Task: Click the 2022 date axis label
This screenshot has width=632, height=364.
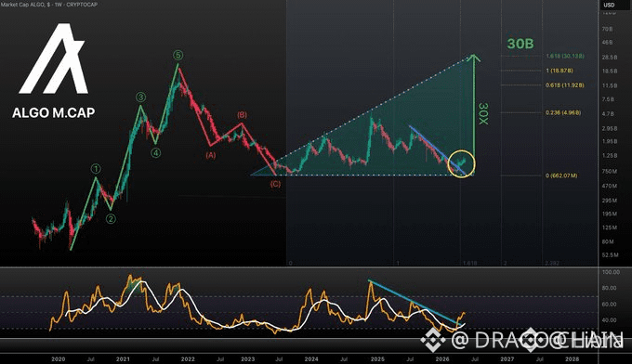Action: 188,359
